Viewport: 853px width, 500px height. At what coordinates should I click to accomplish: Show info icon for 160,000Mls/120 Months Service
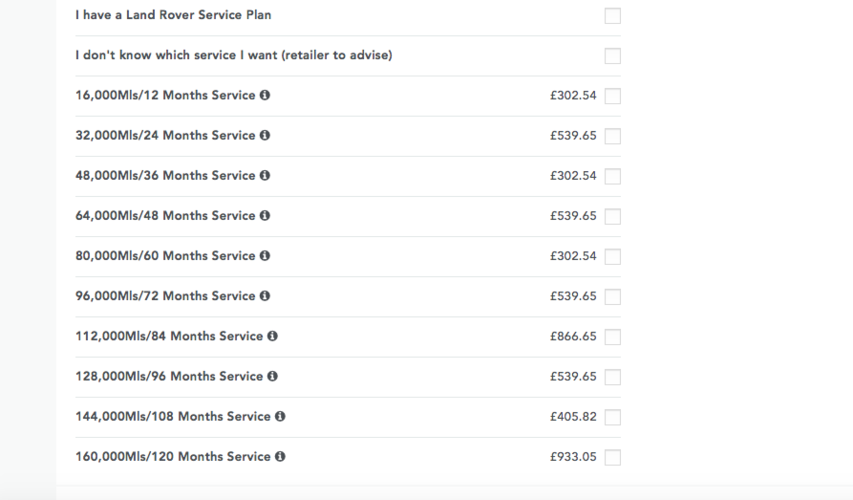[x=280, y=456]
